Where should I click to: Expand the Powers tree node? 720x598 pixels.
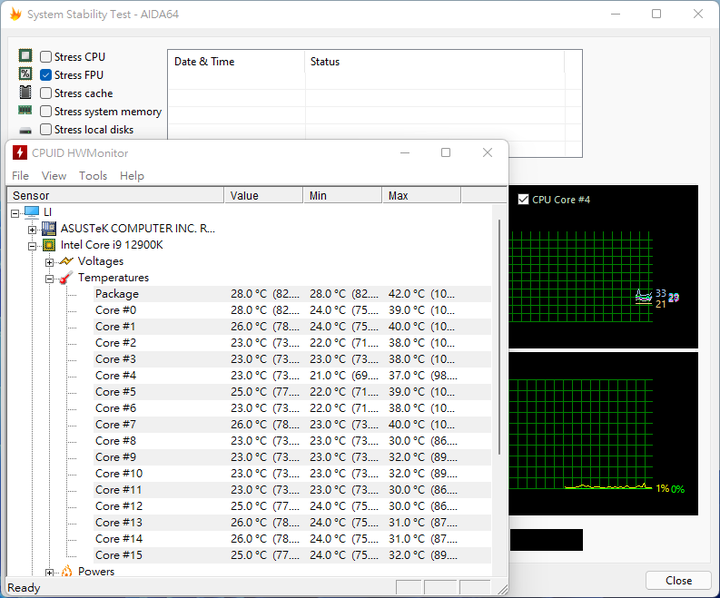[x=50, y=573]
